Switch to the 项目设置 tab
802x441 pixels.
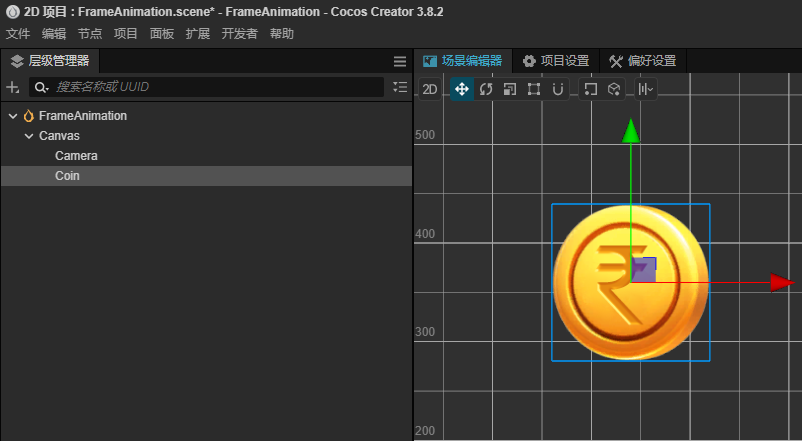(556, 61)
